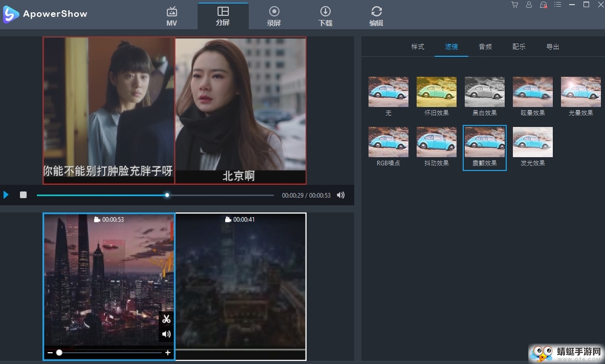Click the left preview pane with the subtitle
Viewport: 605px width, 364px height.
pos(109,110)
